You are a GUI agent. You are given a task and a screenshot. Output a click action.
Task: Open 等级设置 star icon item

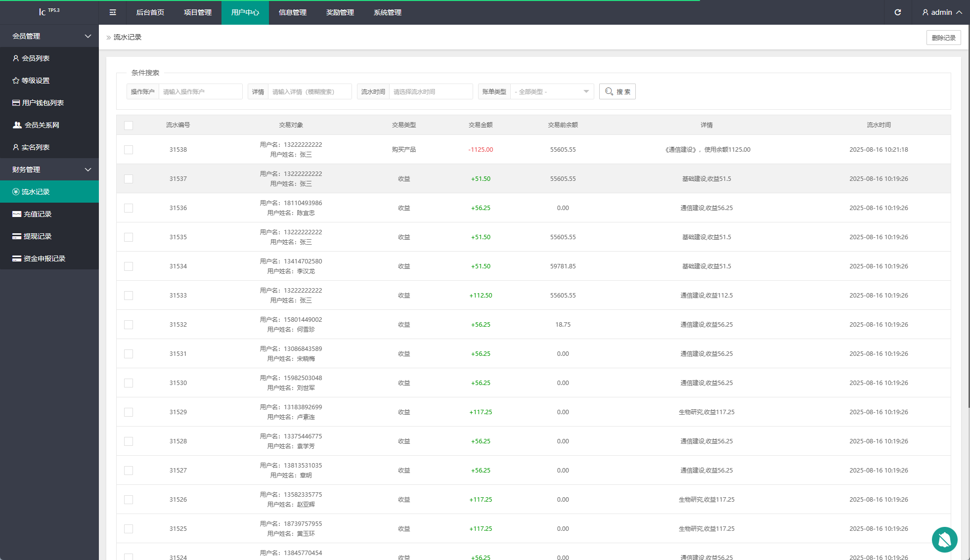[16, 81]
